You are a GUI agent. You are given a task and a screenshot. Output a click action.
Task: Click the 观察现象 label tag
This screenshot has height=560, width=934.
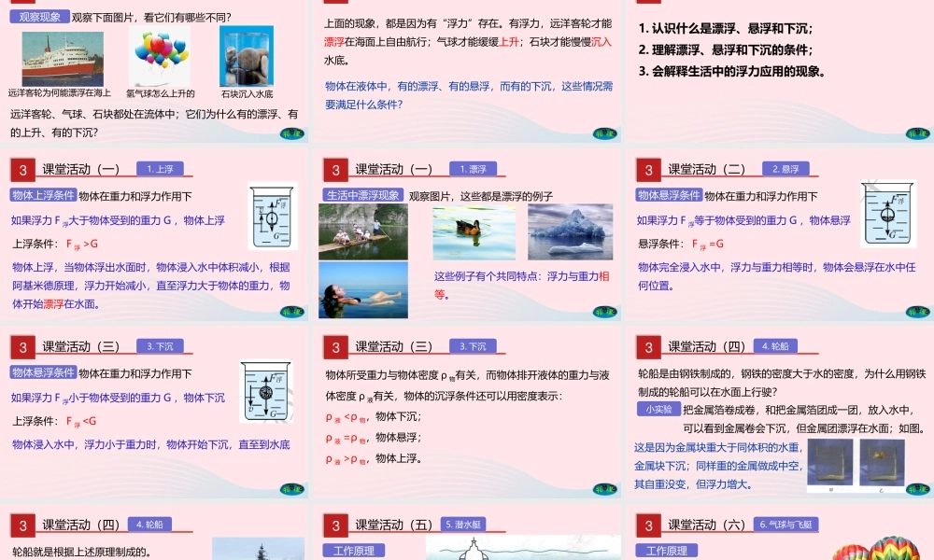click(x=39, y=17)
